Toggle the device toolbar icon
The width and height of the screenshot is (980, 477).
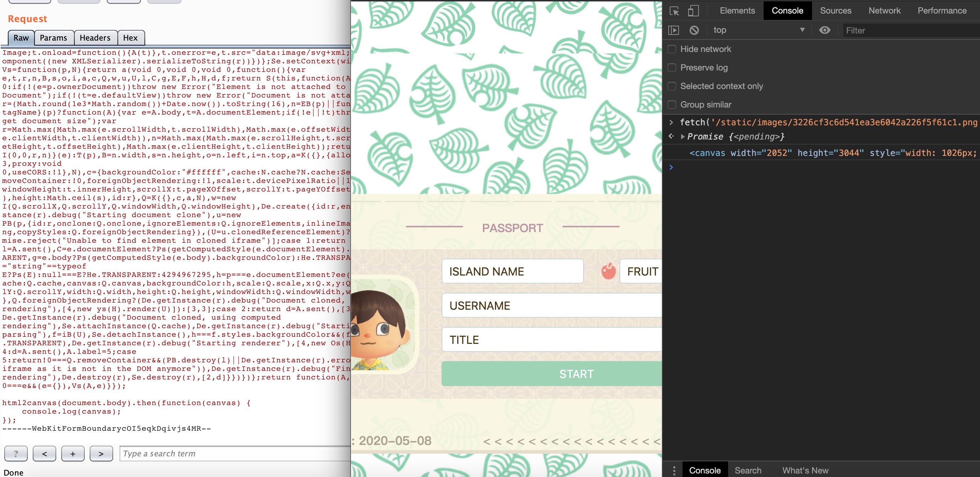pos(693,11)
